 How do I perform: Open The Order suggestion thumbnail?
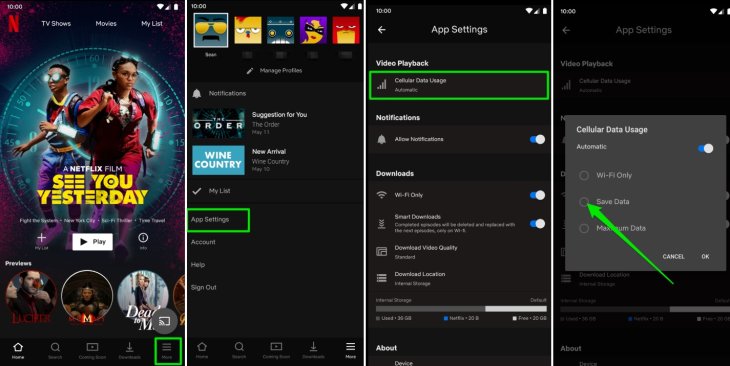tap(218, 123)
